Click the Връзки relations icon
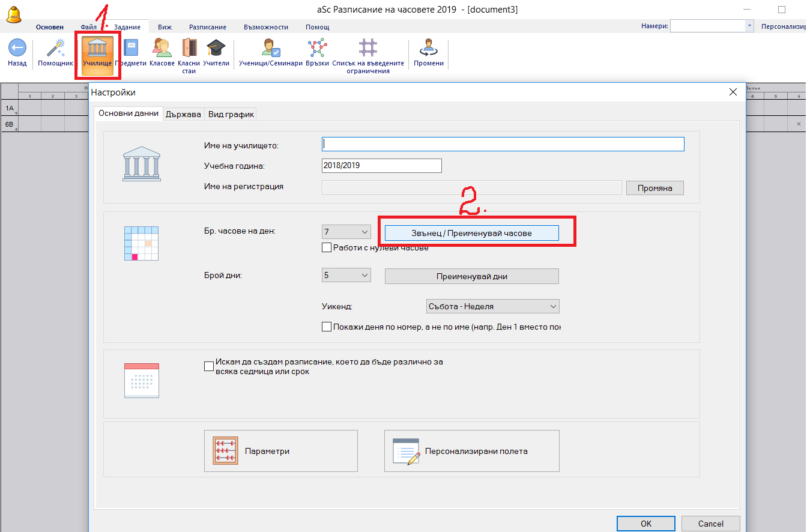 316,49
